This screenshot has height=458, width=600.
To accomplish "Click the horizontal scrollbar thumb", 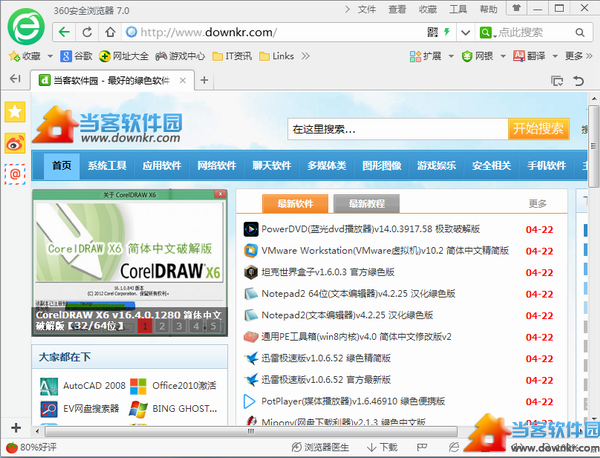I will pyautogui.click(x=251, y=431).
